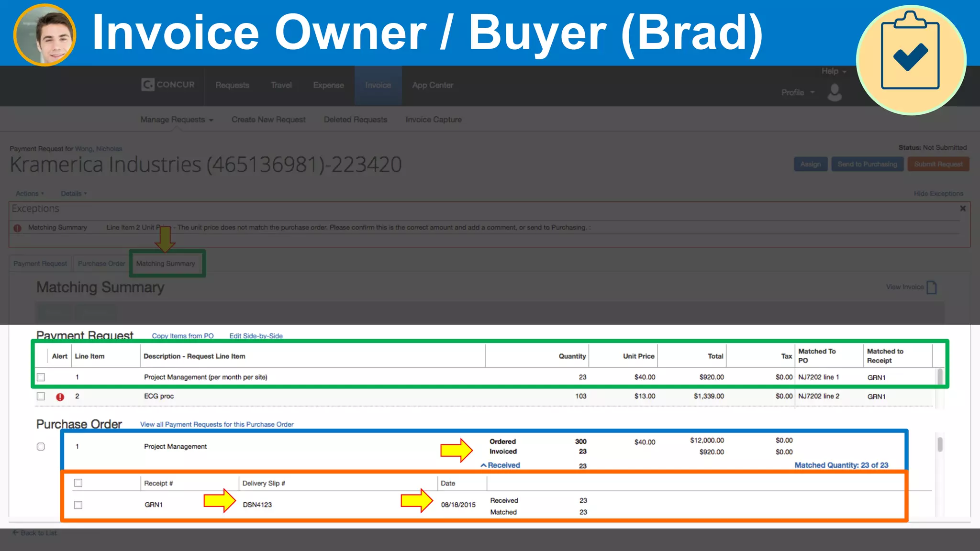Click the $1,339.00 total cell
This screenshot has width=980, height=551.
click(709, 397)
